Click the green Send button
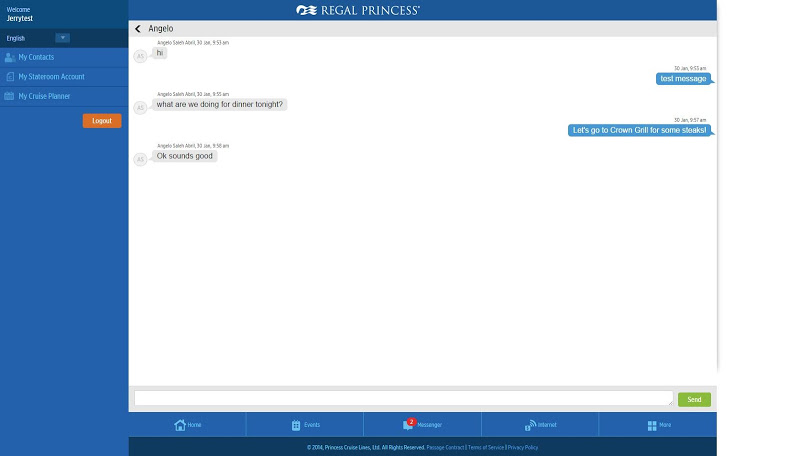The image size is (800, 456). pyautogui.click(x=694, y=399)
